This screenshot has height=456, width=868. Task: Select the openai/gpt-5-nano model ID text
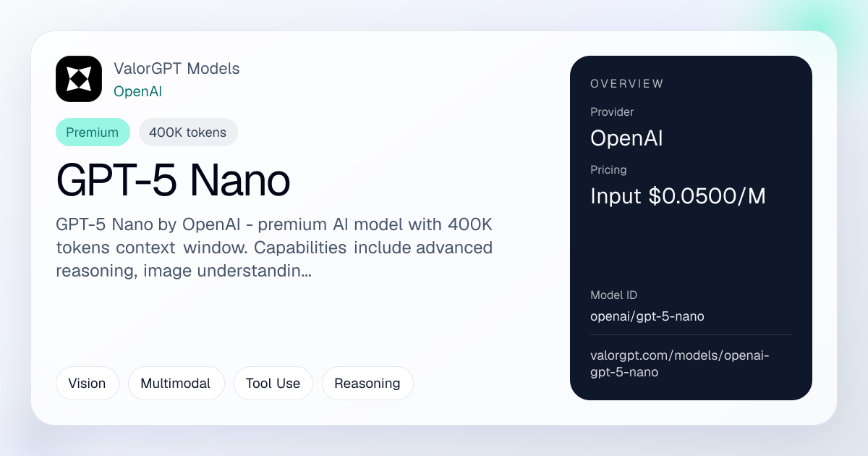click(647, 316)
